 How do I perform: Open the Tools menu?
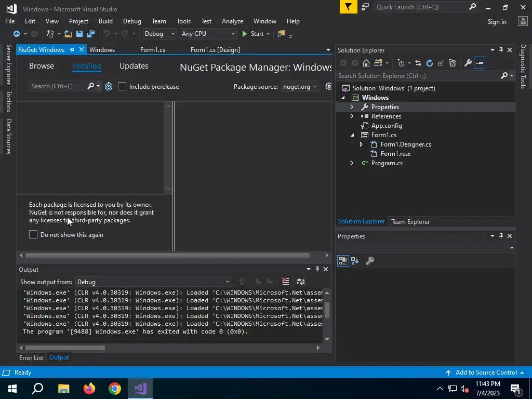pyautogui.click(x=183, y=21)
